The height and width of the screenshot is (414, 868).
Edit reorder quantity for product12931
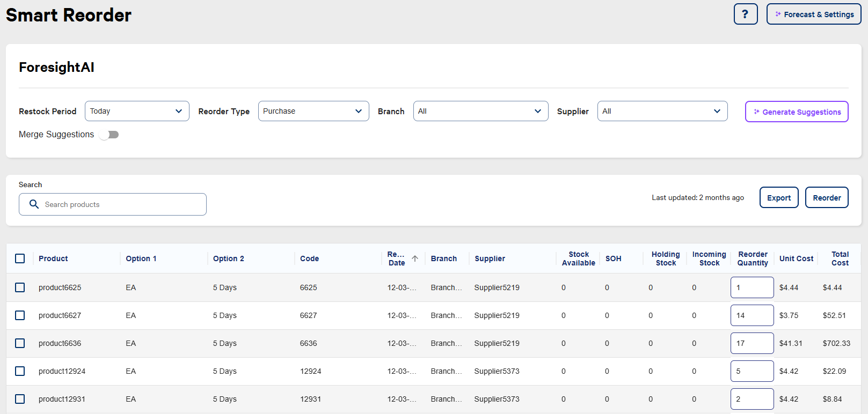(x=752, y=399)
